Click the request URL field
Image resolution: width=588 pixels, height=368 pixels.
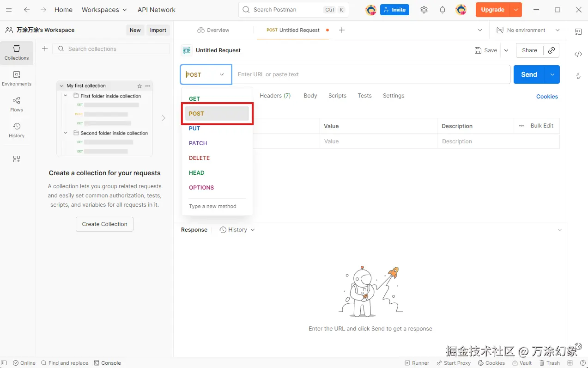point(371,74)
